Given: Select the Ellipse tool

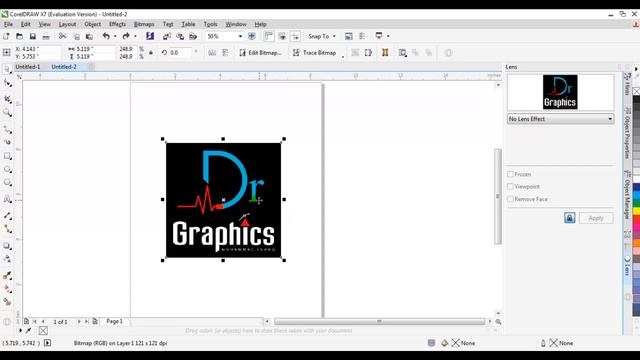Looking at the screenshot, I should coord(7,169).
